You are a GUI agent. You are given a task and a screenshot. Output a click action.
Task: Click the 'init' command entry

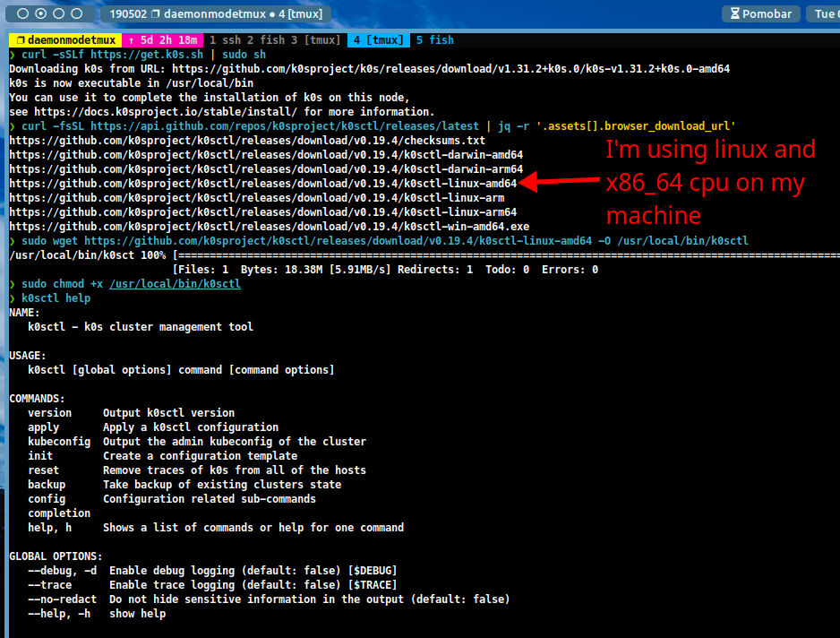tap(40, 456)
